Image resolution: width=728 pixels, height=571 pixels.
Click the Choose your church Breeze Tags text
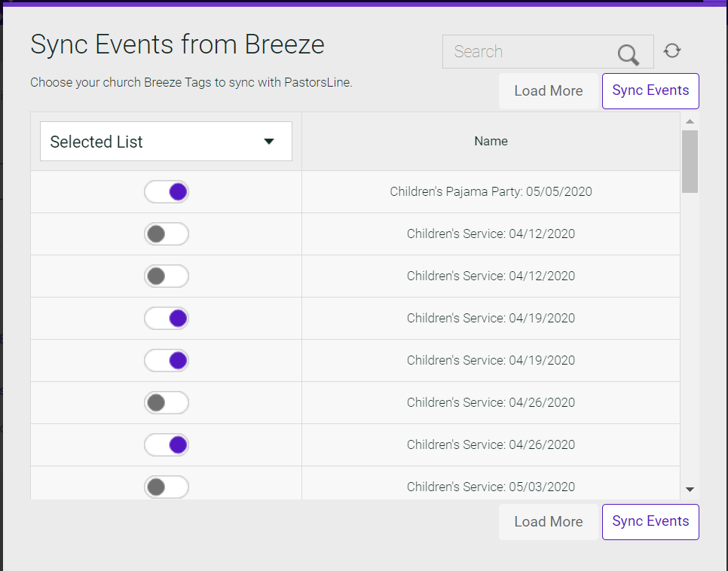click(x=191, y=83)
